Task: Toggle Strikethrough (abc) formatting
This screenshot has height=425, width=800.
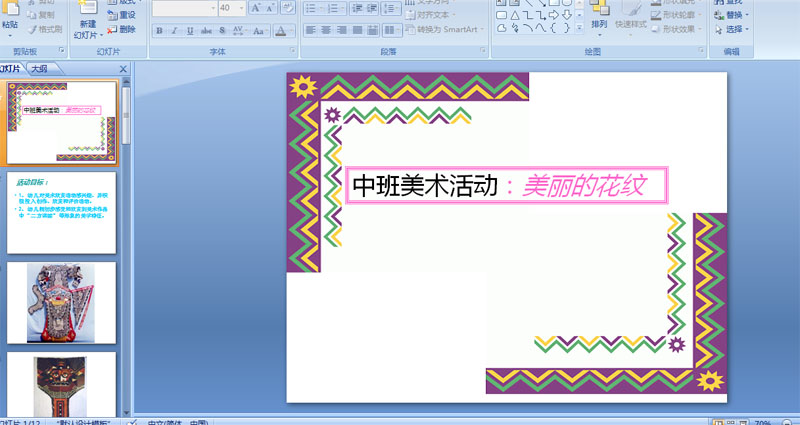Action: (206, 31)
